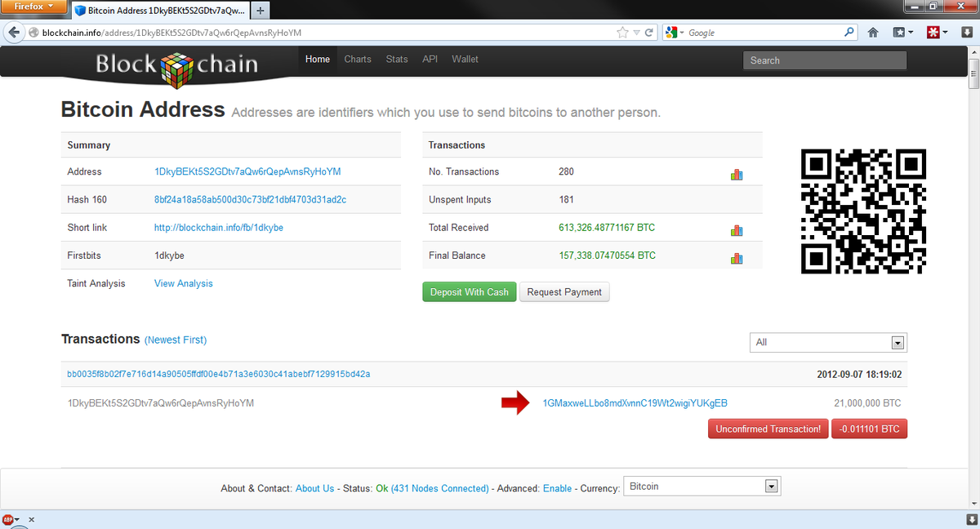Open the Home navigation item

click(318, 59)
